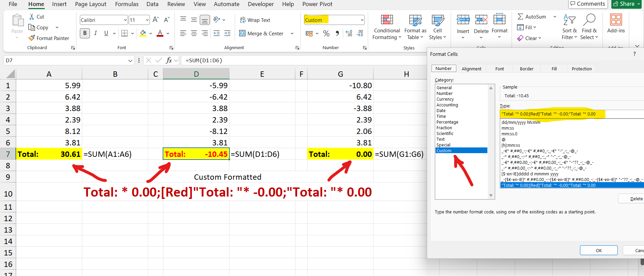Click the Comments button
Image resolution: width=644 pixels, height=276 pixels.
pyautogui.click(x=588, y=4)
